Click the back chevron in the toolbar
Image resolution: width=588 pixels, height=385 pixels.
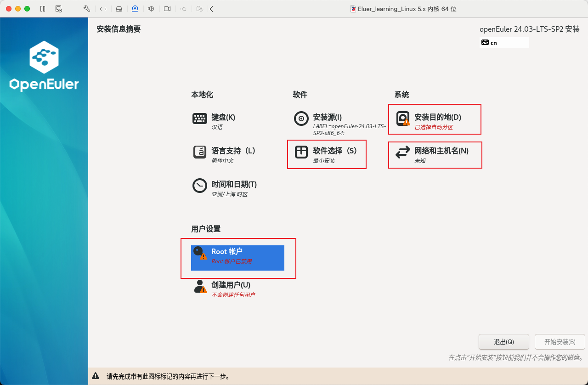[211, 8]
